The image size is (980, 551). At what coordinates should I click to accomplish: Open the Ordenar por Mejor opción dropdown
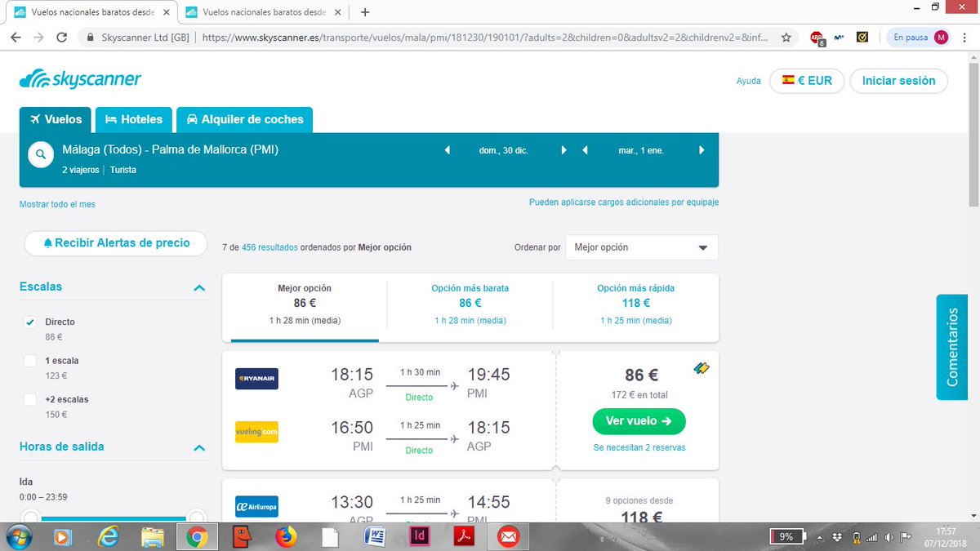click(x=642, y=247)
